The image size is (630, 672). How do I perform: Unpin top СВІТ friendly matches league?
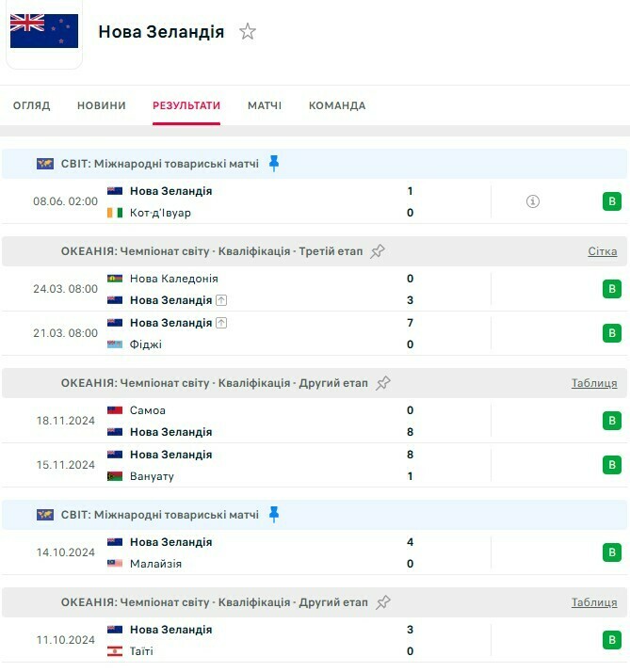274,164
